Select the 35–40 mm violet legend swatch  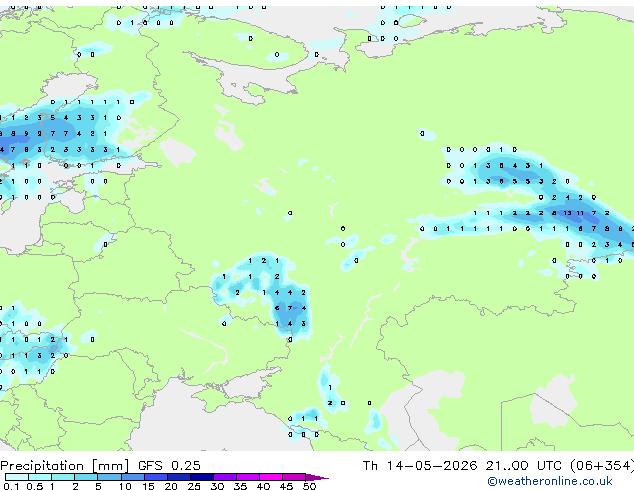point(247,477)
